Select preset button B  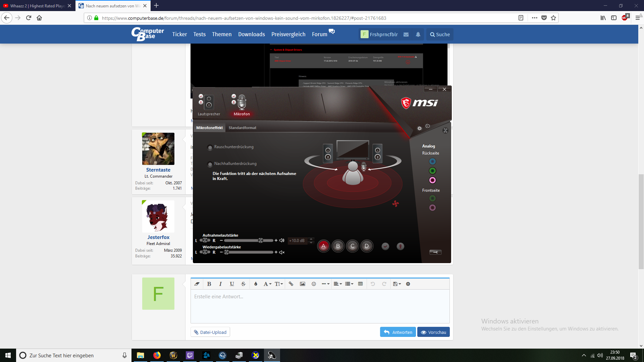point(338,246)
